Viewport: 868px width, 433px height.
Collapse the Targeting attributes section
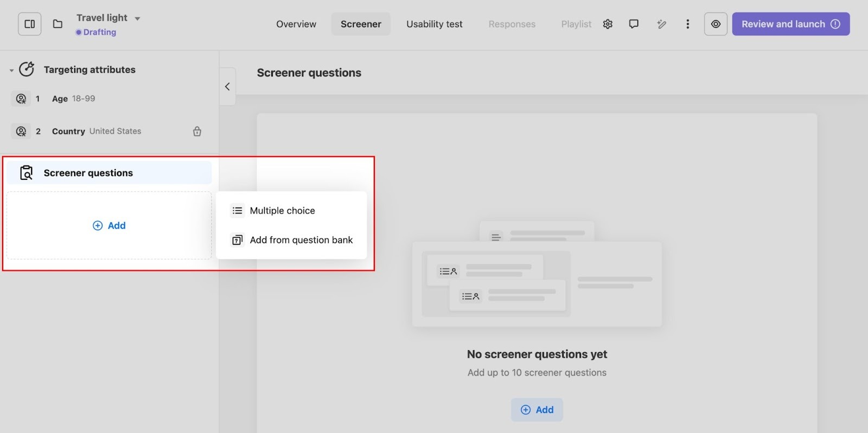point(11,70)
